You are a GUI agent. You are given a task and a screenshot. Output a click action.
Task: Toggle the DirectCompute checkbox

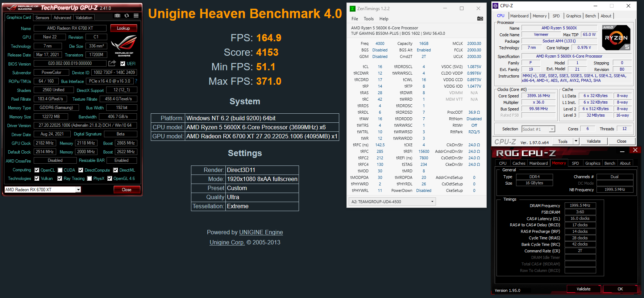[81, 170]
